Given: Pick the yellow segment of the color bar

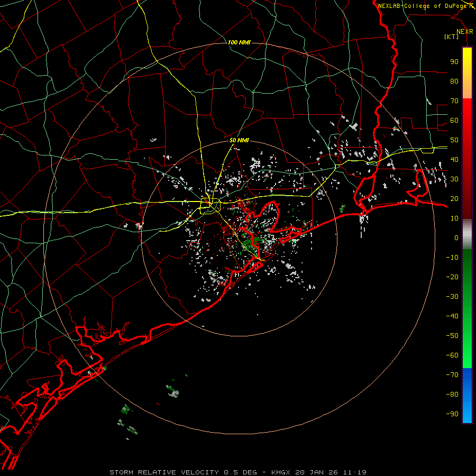Looking at the screenshot, I should pyautogui.click(x=467, y=73).
